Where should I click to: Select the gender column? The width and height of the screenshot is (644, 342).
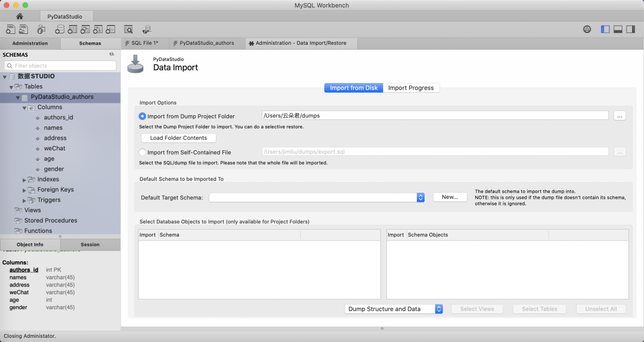coord(54,169)
